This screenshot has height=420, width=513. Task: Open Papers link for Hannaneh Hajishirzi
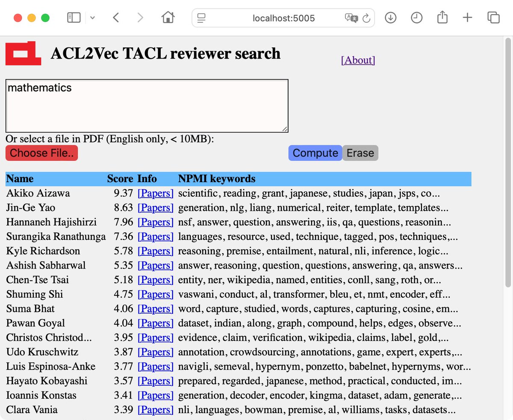point(156,222)
